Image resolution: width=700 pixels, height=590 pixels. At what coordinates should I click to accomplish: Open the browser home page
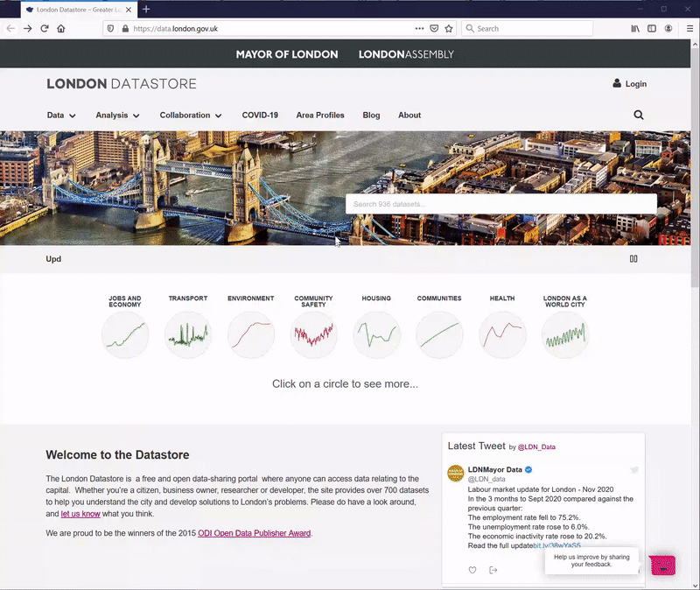click(x=61, y=29)
